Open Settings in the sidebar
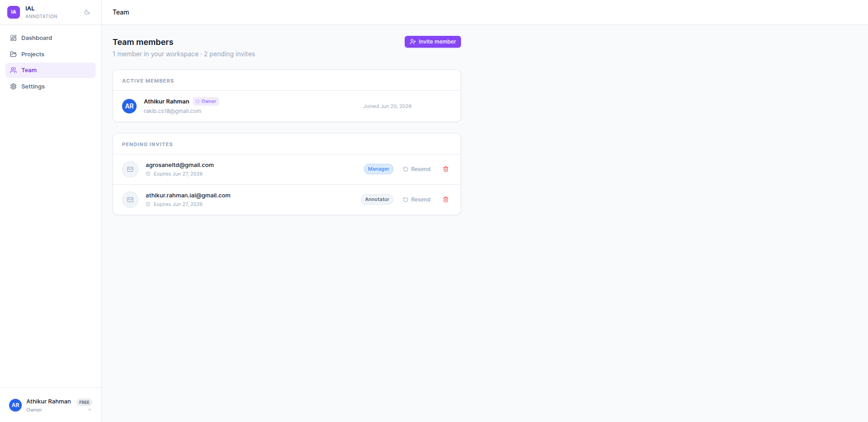 click(50, 87)
